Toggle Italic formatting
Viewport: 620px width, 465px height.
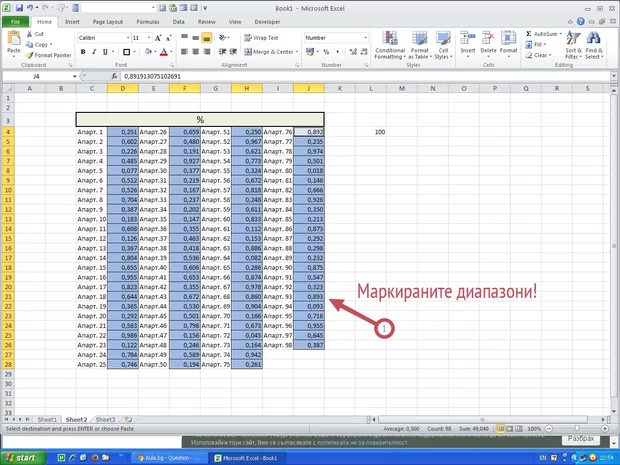tap(94, 52)
